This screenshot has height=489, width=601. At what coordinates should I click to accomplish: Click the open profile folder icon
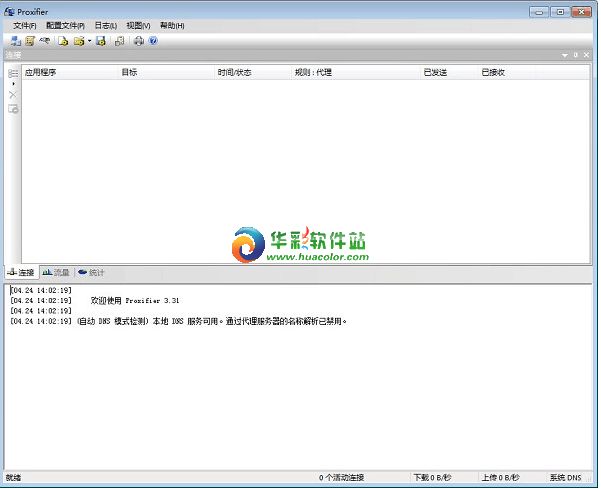79,41
